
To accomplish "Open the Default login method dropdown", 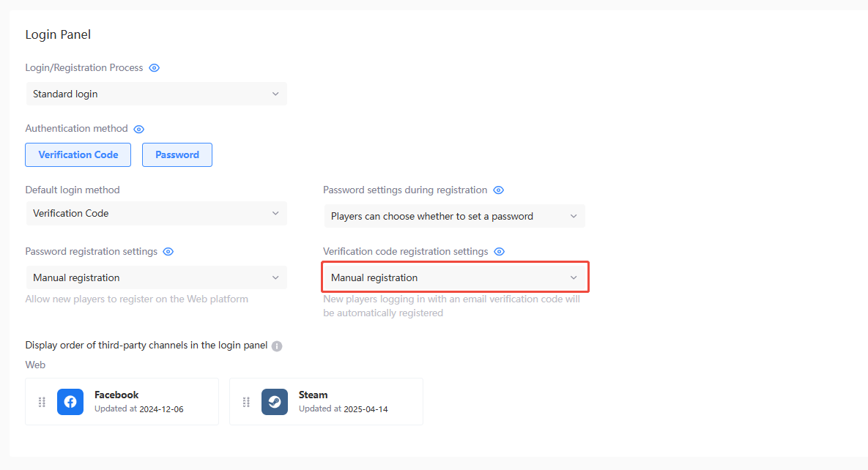I will [x=156, y=213].
